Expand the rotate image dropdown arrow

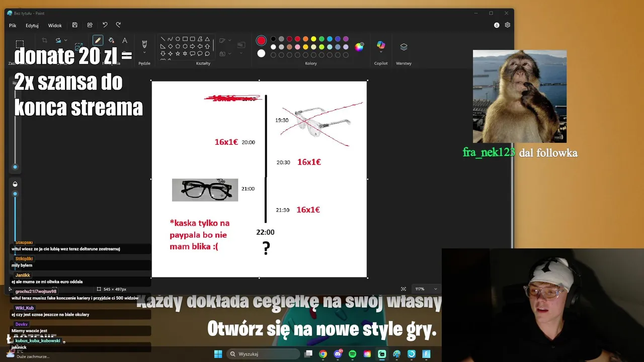(x=65, y=40)
